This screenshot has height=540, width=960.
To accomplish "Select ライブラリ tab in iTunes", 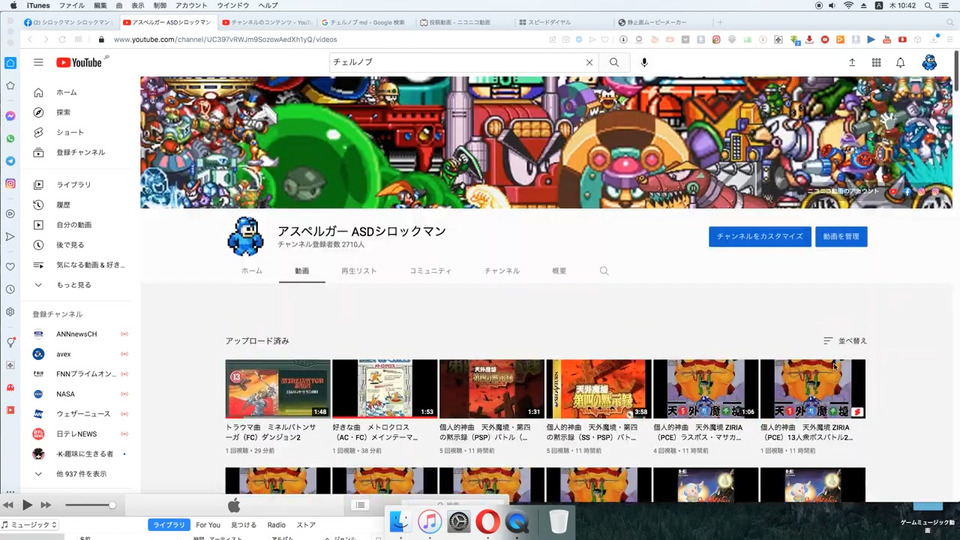I will [x=168, y=525].
